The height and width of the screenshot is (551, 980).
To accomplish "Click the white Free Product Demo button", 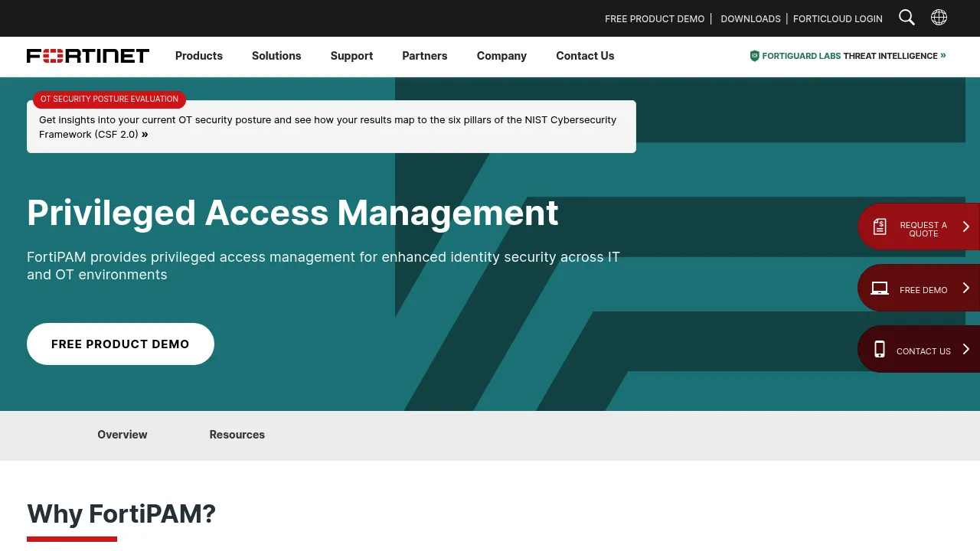I will click(x=120, y=344).
